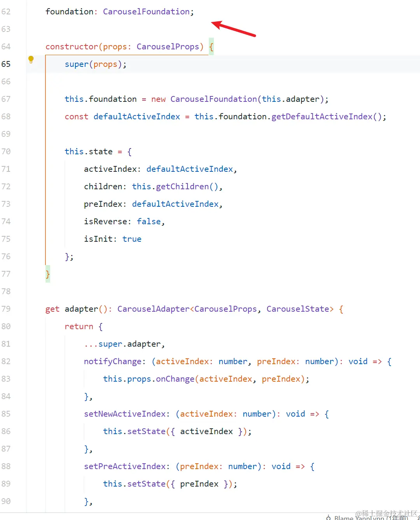Click setNewActiveIndex method name on line 85
The image size is (420, 520).
[125, 414]
